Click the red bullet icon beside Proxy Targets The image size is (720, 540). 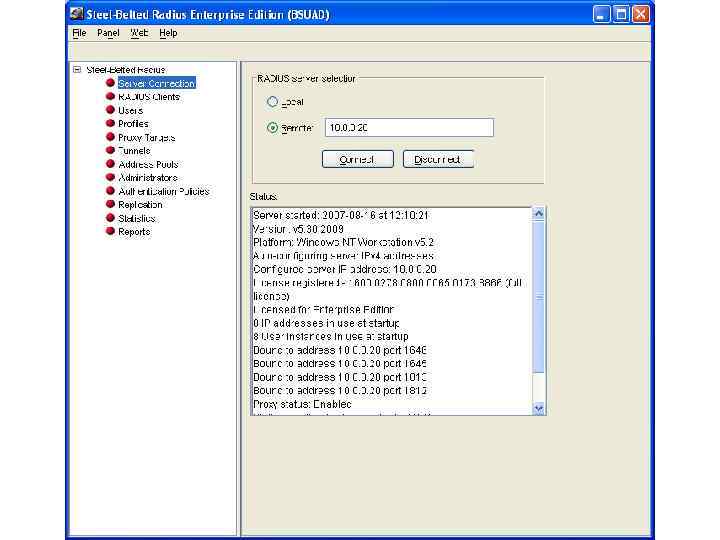tap(110, 137)
